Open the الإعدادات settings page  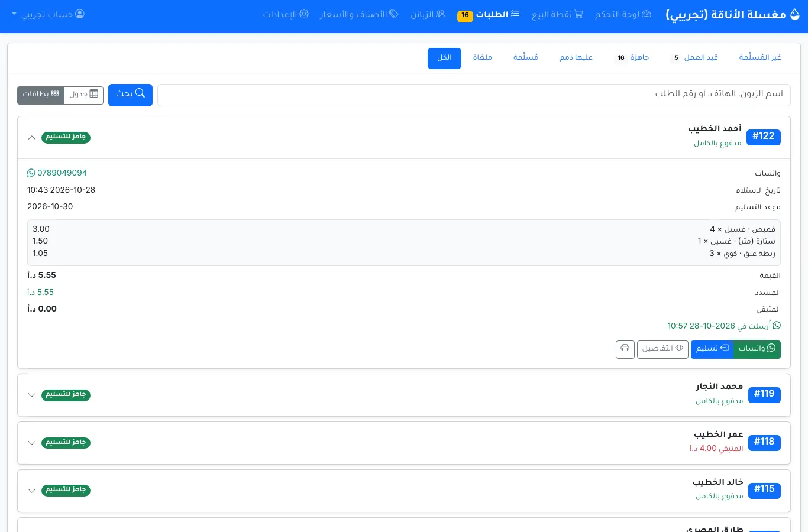tap(286, 14)
